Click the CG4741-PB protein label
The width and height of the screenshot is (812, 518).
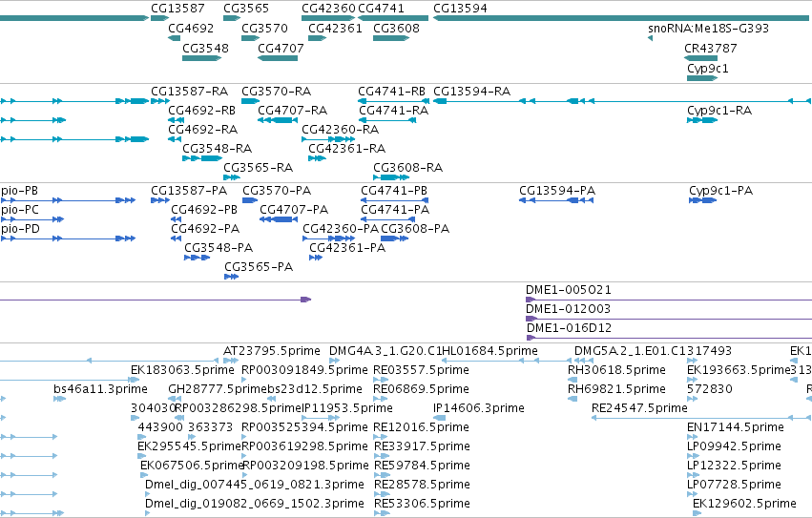[394, 191]
